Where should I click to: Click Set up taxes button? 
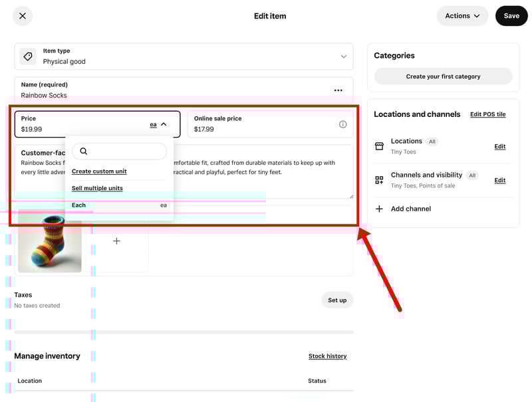[337, 300]
